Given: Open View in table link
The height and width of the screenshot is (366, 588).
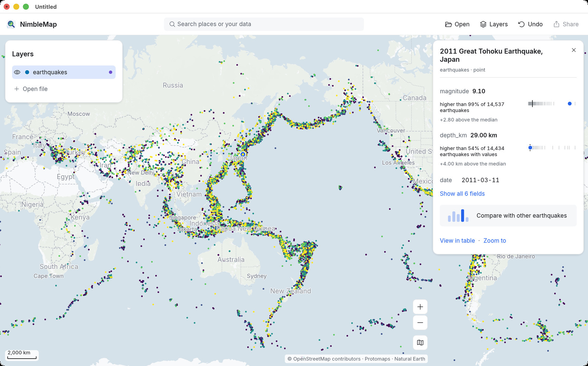Looking at the screenshot, I should click(457, 241).
